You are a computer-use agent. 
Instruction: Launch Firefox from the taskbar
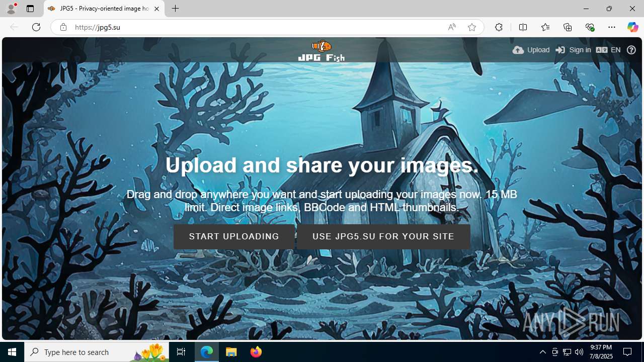(256, 352)
